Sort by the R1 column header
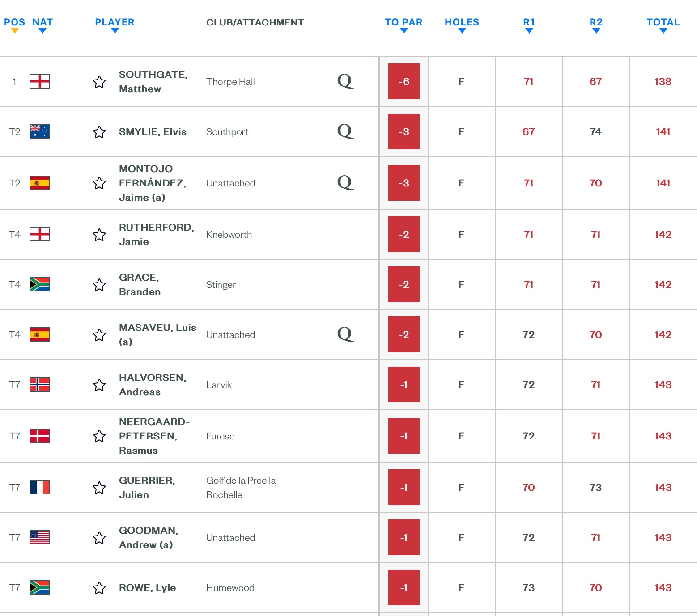The height and width of the screenshot is (616, 697). pos(529,23)
